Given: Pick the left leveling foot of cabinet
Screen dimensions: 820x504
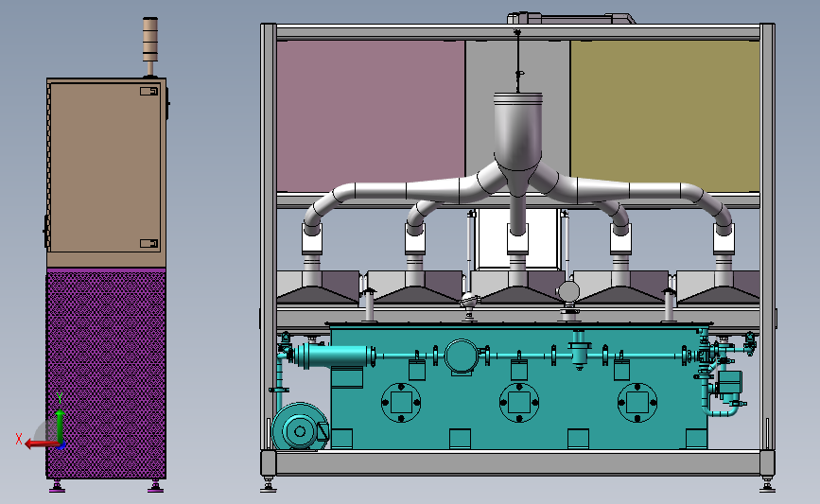Looking at the screenshot, I should tap(57, 487).
